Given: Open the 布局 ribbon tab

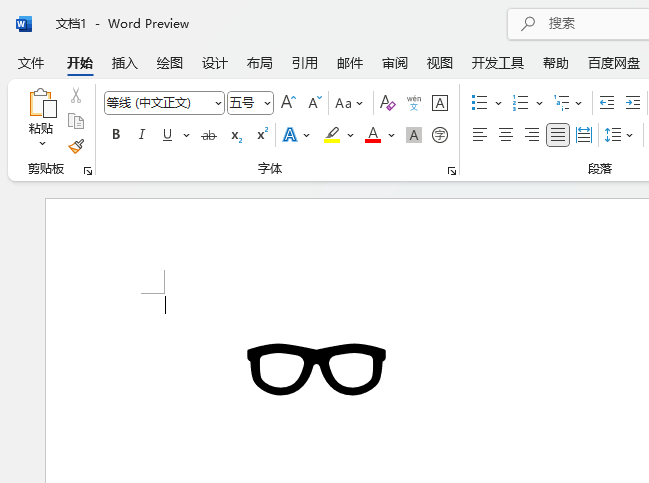Looking at the screenshot, I should tap(259, 63).
